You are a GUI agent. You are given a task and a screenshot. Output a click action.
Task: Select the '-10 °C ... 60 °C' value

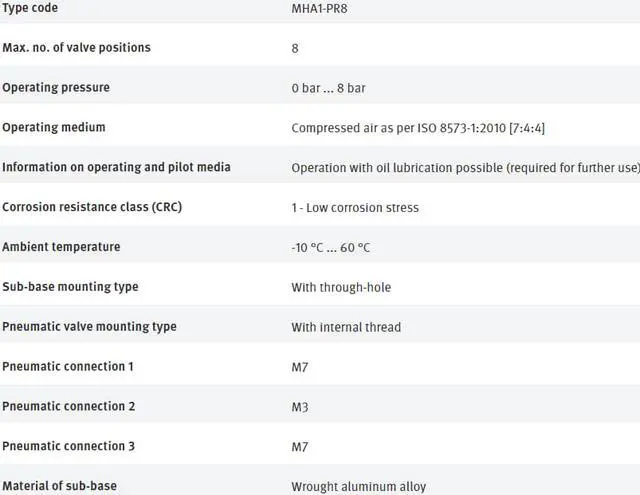click(331, 248)
